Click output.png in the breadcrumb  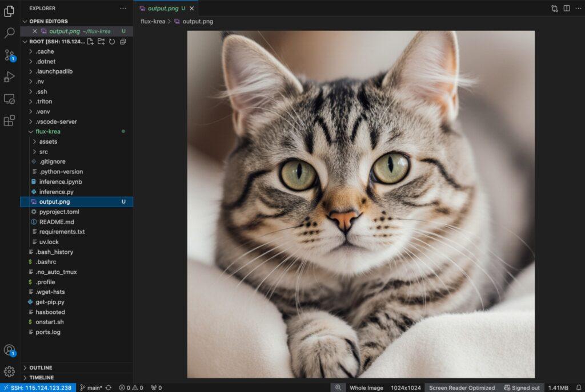click(198, 21)
